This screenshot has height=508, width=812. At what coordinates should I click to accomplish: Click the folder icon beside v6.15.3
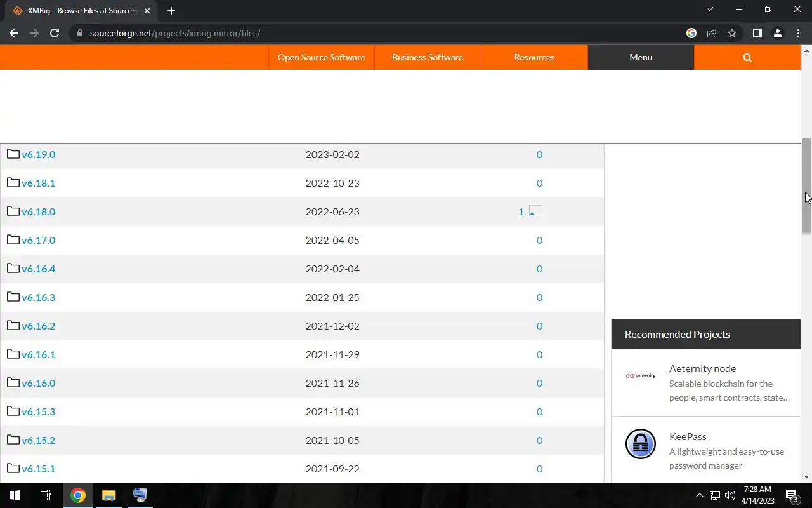13,411
